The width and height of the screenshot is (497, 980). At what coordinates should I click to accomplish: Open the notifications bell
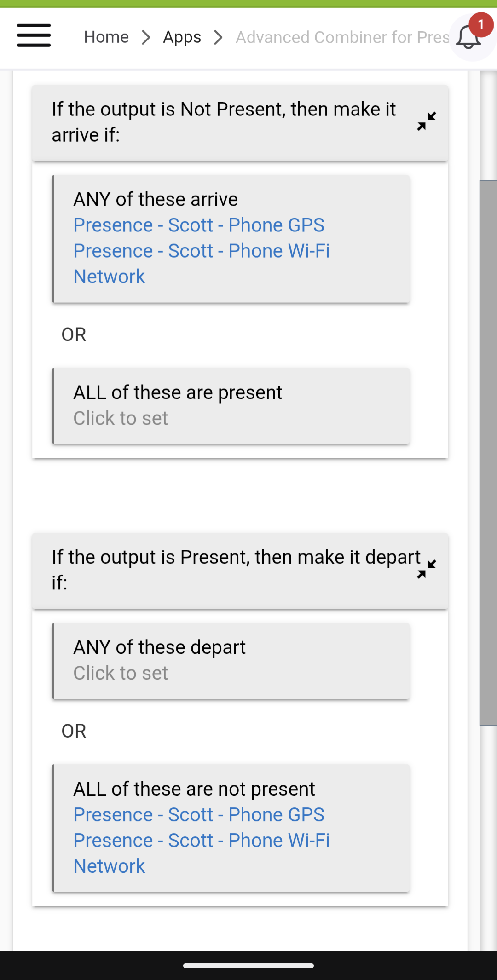pos(468,37)
